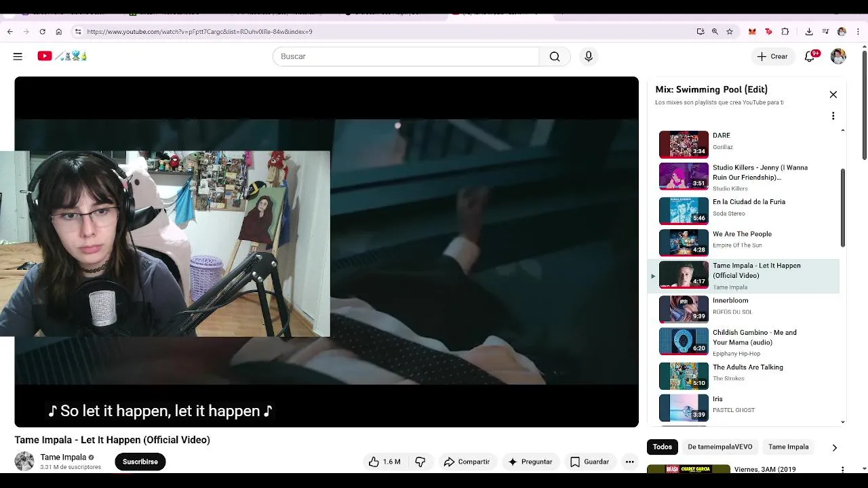
Task: Play Iris by PASTEL GHOST
Action: [x=744, y=407]
